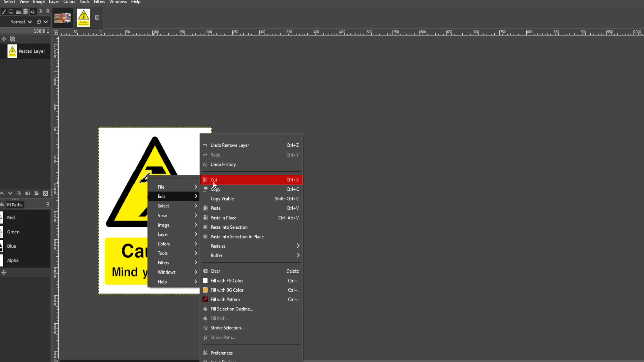Choose Paste In Place
This screenshot has width=644, height=362.
coord(251,218)
